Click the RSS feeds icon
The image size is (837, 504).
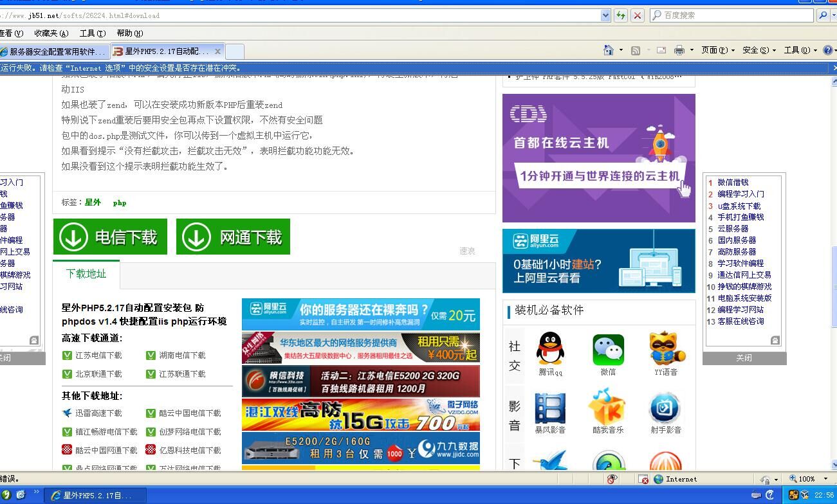coord(635,50)
